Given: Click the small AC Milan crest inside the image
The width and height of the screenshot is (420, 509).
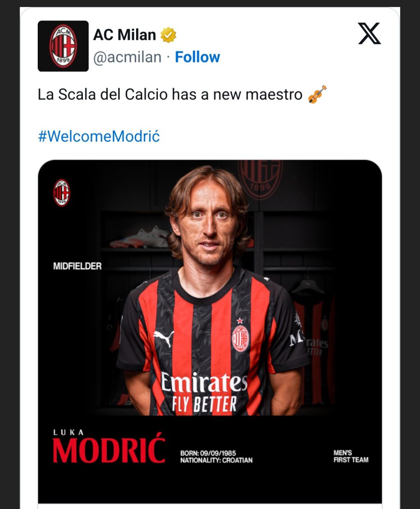Looking at the screenshot, I should tap(62, 193).
